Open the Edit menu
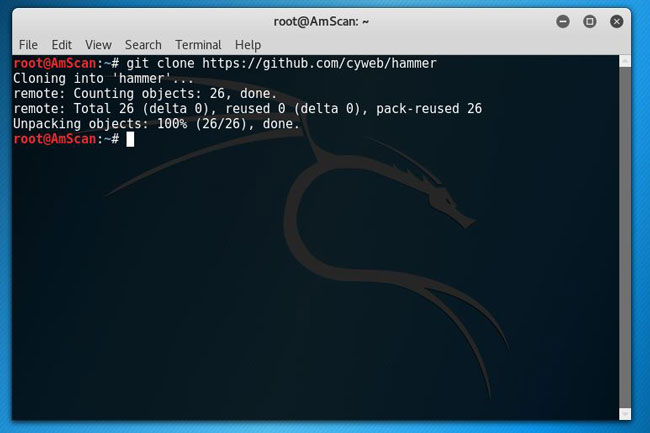Viewport: 650px width, 433px height. point(61,45)
